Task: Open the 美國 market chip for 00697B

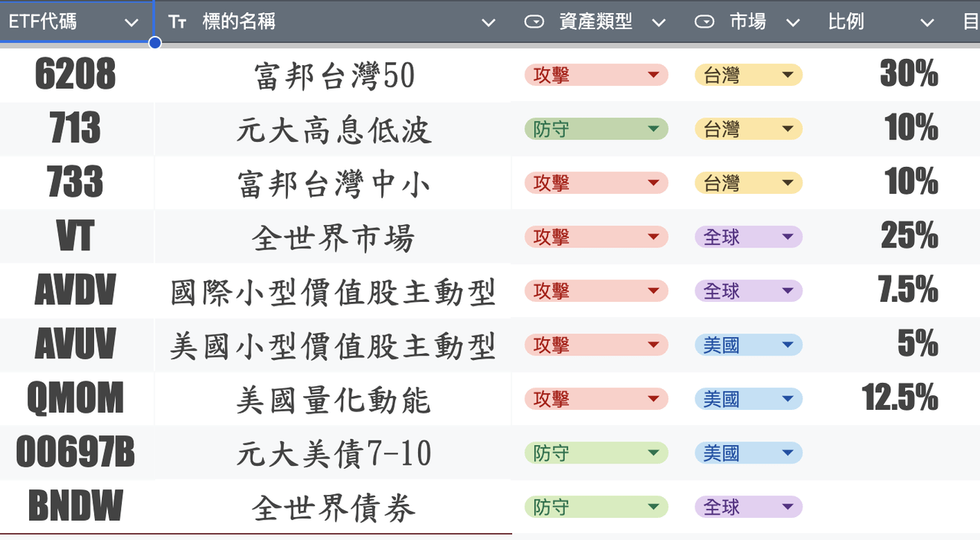Action: (749, 453)
